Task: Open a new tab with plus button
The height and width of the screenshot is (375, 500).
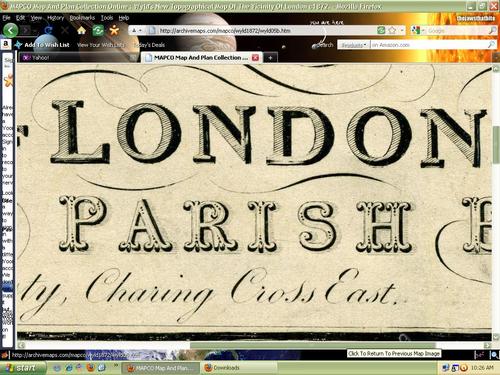Action: pyautogui.click(x=270, y=58)
